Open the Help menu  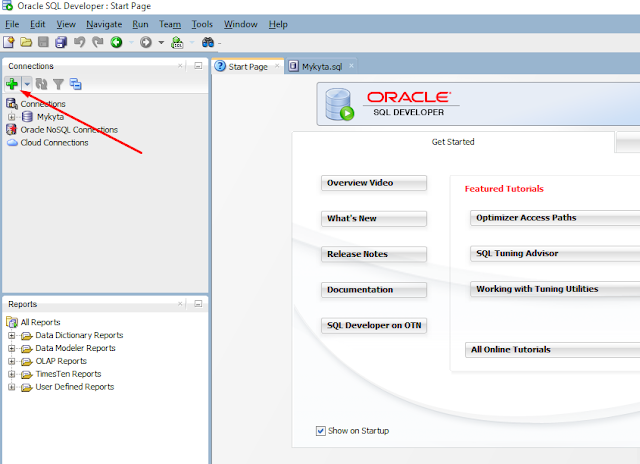(x=278, y=24)
